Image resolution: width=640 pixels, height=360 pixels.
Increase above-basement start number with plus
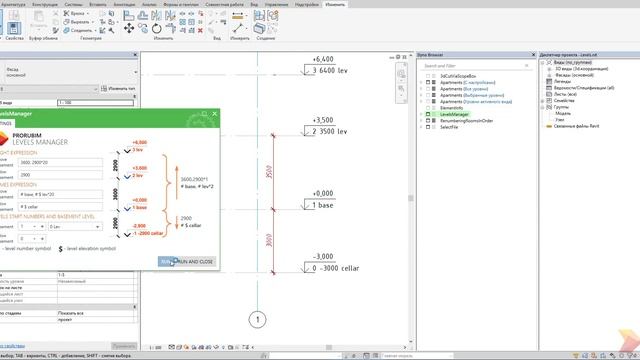pos(42,227)
